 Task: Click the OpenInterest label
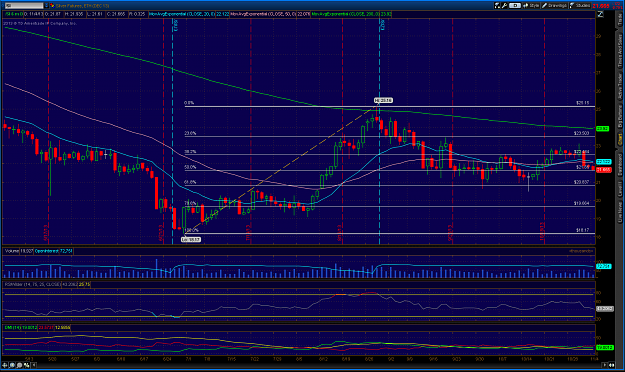coord(47,251)
